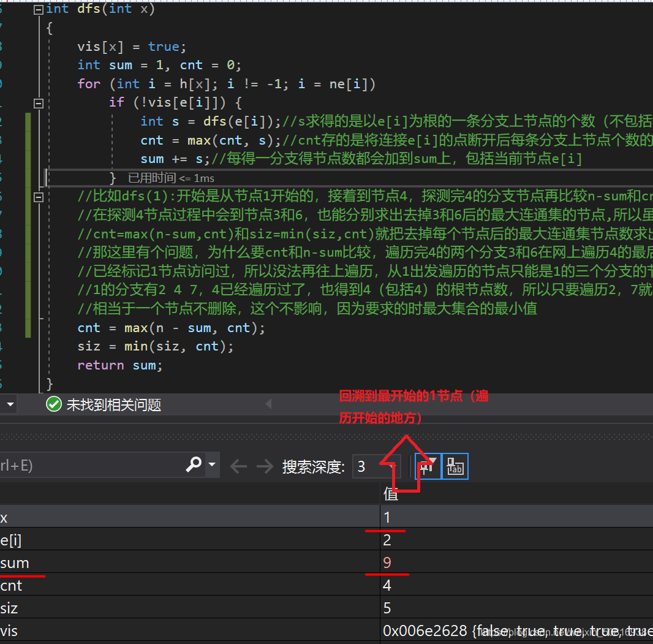
Task: Click comment line starting //相当于一个节点不删除
Action: pos(308,309)
